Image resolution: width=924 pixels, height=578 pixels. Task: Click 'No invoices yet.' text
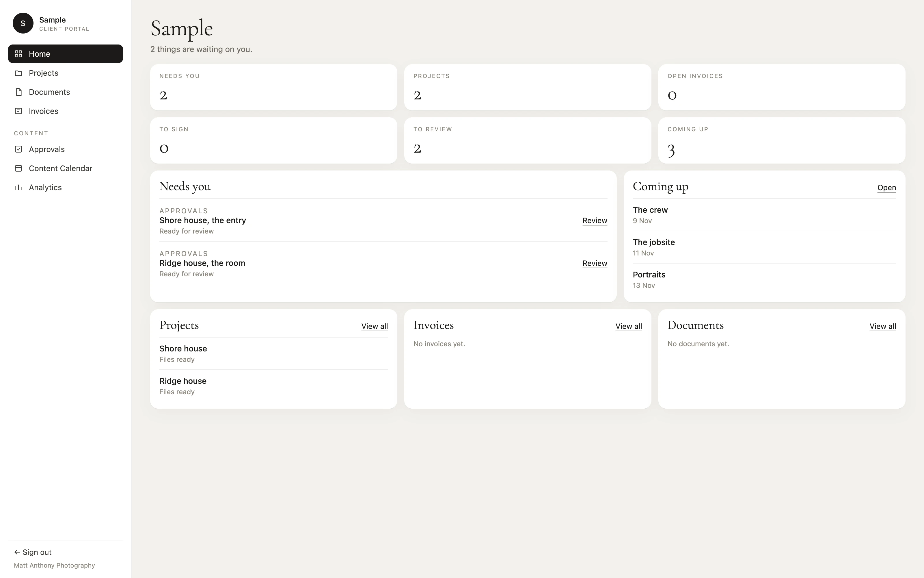[439, 344]
